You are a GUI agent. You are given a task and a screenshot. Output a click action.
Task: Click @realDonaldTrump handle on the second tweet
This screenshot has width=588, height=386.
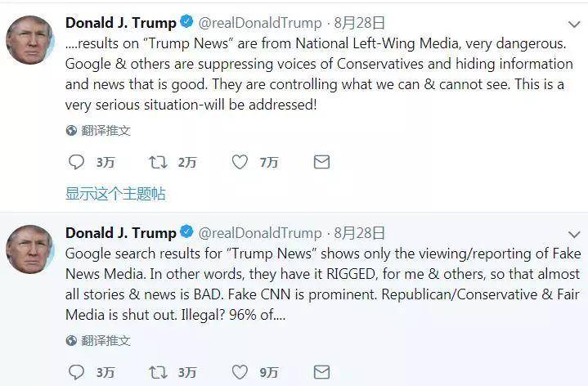point(260,233)
